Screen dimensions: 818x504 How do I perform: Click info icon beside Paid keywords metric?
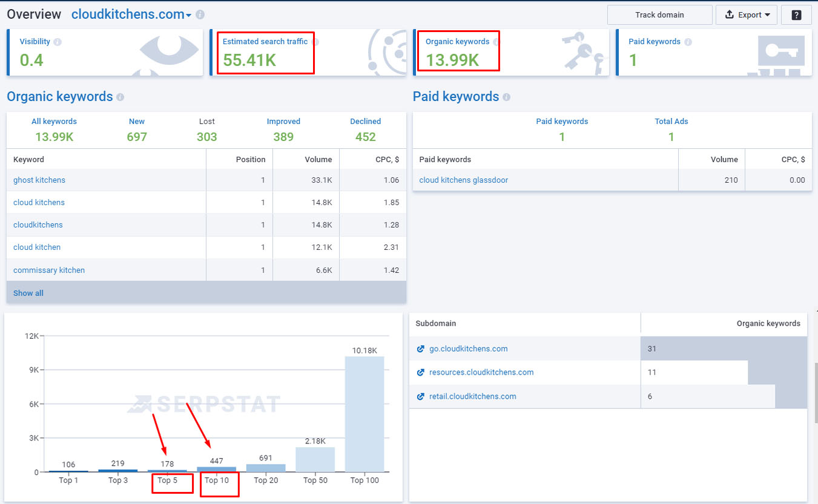coord(688,42)
